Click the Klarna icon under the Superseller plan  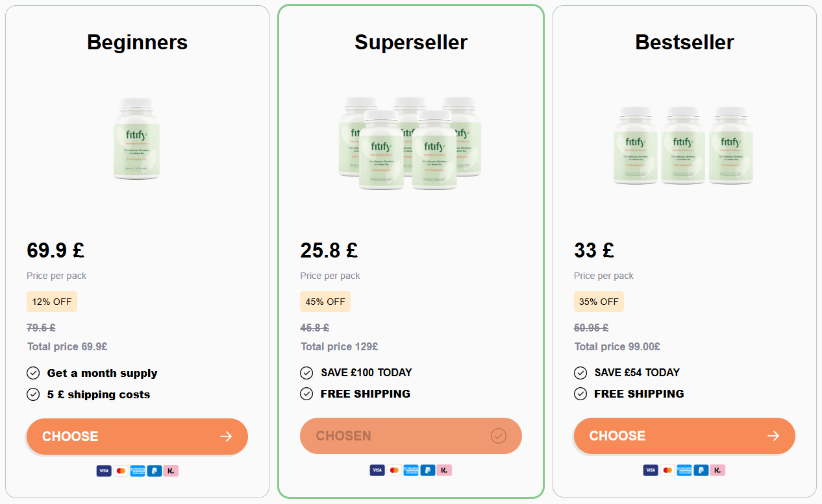[x=444, y=470]
